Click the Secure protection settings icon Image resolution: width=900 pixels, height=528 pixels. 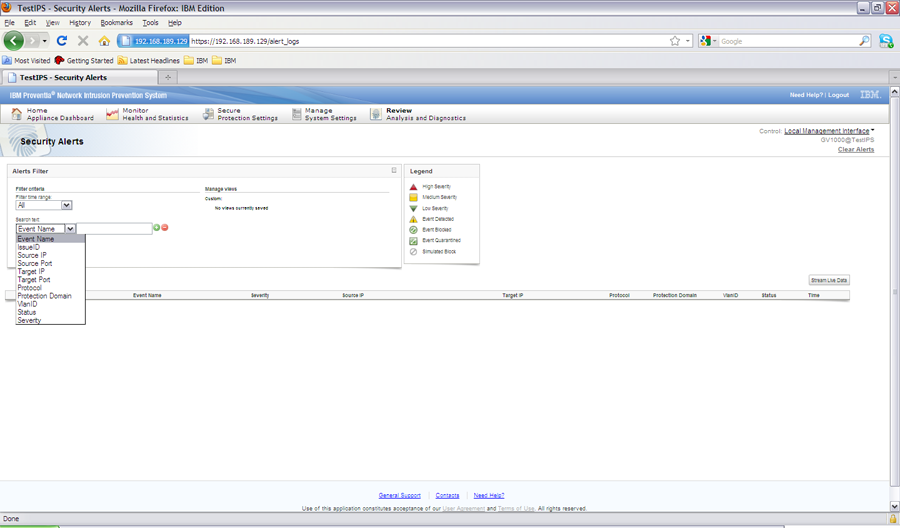pyautogui.click(x=208, y=114)
